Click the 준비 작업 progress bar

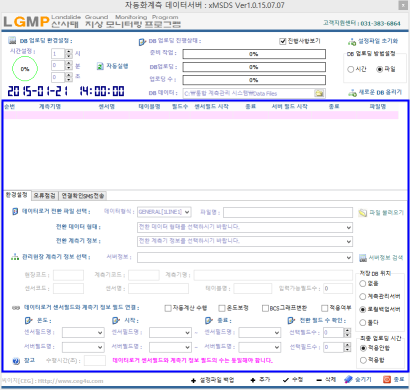tap(254, 54)
